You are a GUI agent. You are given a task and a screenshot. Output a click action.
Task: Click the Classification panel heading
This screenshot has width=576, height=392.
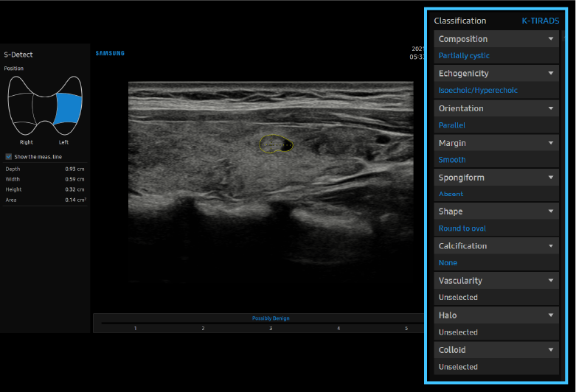(460, 21)
